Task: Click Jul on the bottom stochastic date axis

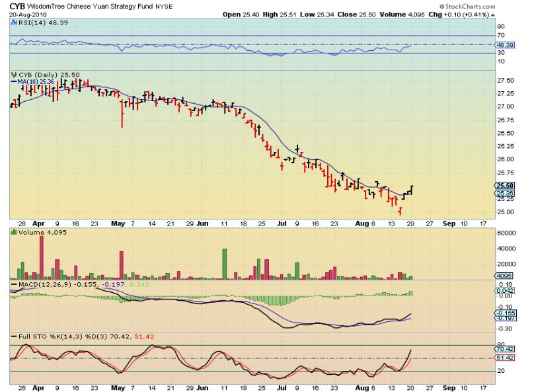Action: click(282, 388)
